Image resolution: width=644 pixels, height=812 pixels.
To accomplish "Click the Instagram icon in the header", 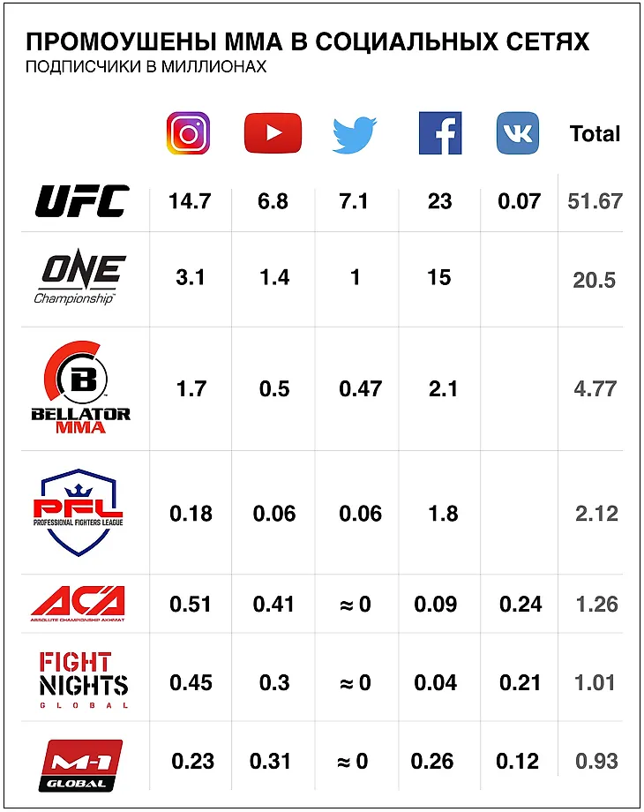I will 188,133.
